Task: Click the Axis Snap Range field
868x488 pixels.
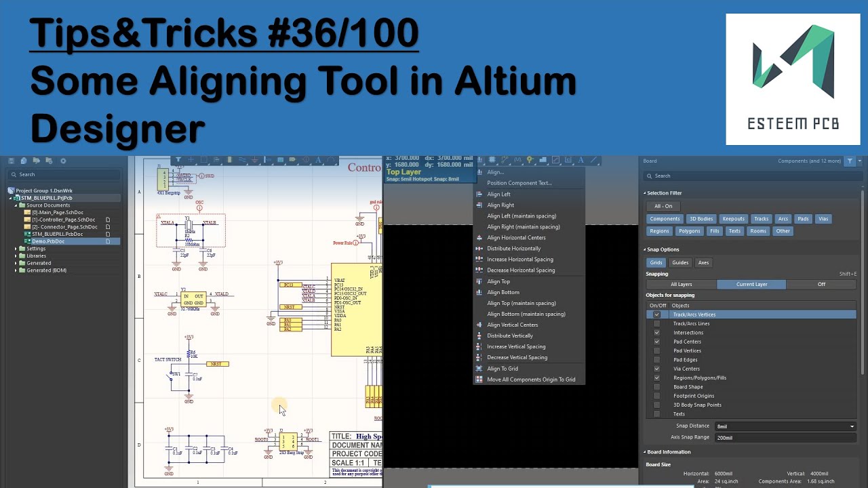Action: point(785,438)
